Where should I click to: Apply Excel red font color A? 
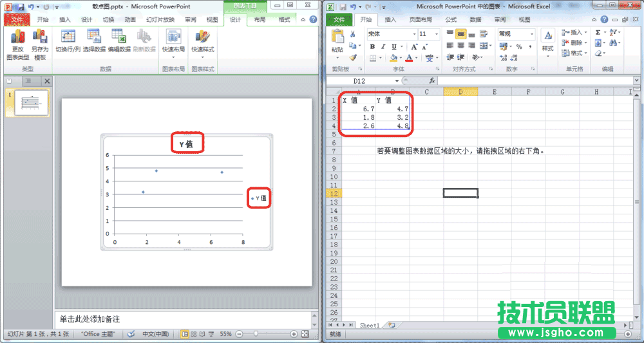click(x=409, y=58)
